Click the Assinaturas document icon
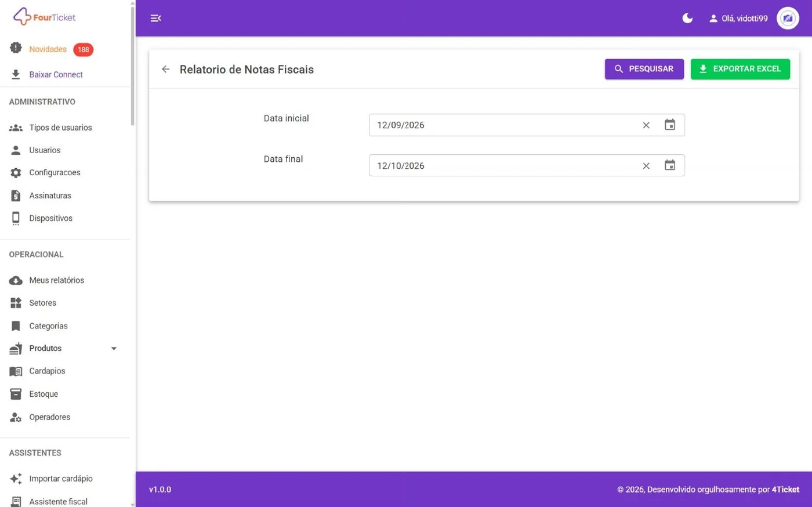 [x=16, y=195]
